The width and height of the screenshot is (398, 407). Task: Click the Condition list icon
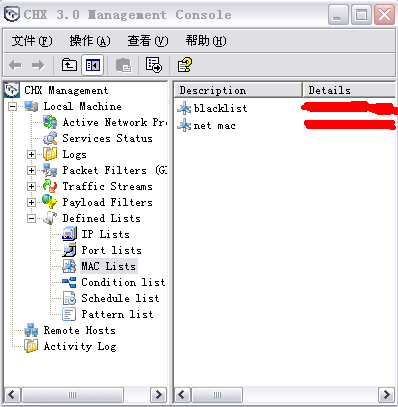[69, 282]
